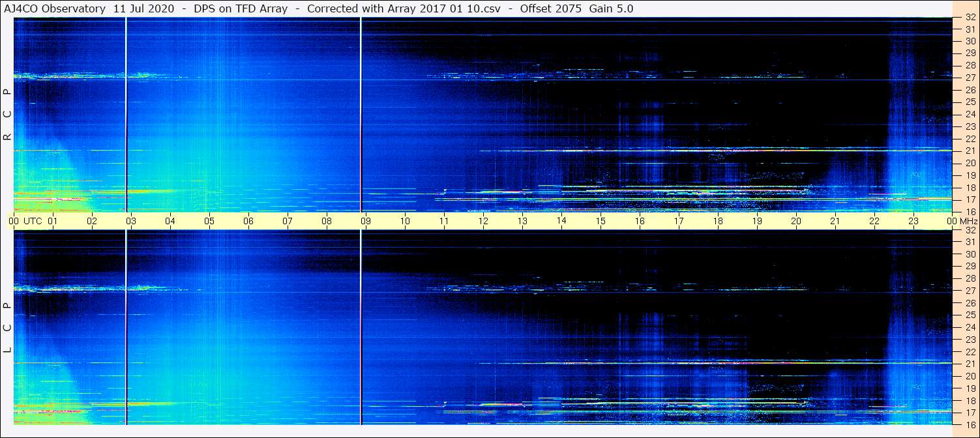
Task: Click the R C P polarization label
Action: [7, 114]
